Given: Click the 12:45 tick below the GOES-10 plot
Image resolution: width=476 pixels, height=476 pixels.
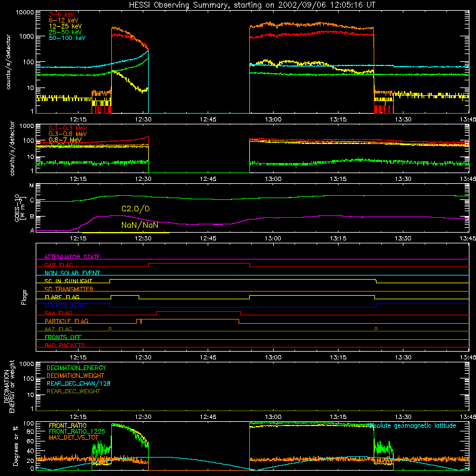Looking at the screenshot, I should (208, 239).
